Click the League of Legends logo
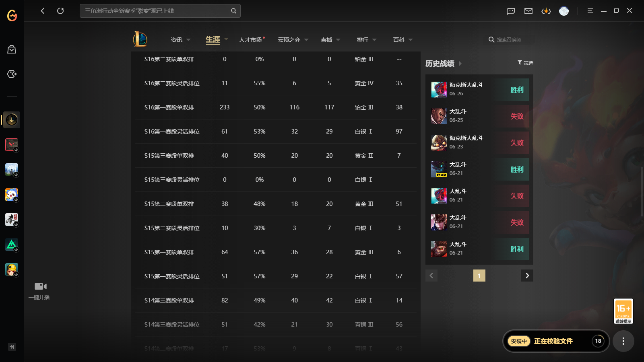Image resolution: width=644 pixels, height=362 pixels. (x=140, y=39)
